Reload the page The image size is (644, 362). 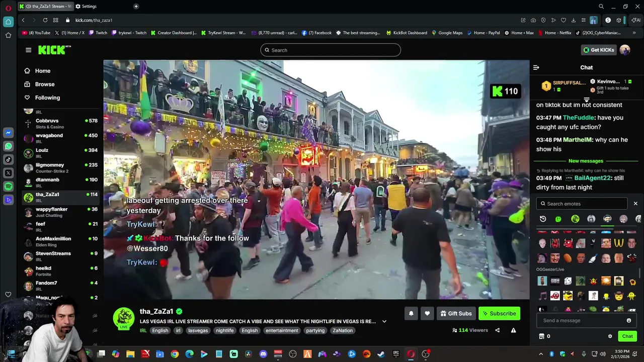(x=45, y=20)
